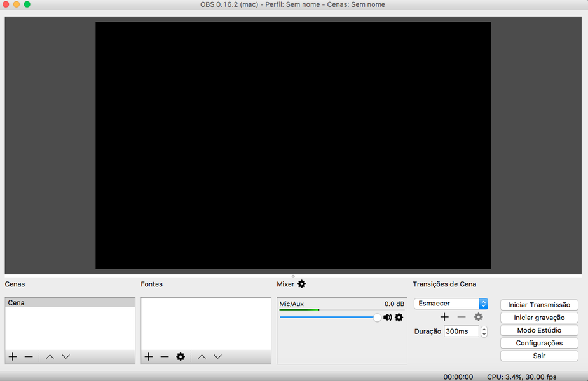Viewport: 588px width, 381px height.
Task: Add a new source in Fontes
Action: (x=149, y=356)
